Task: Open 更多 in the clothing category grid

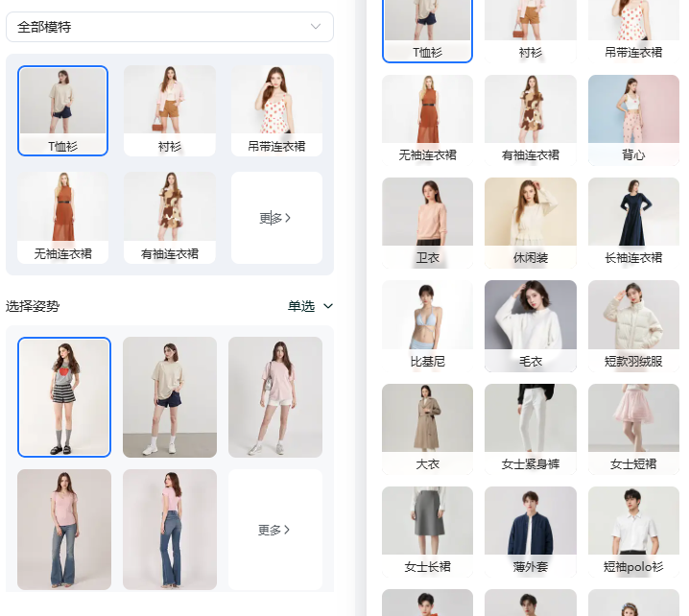Action: [x=276, y=218]
